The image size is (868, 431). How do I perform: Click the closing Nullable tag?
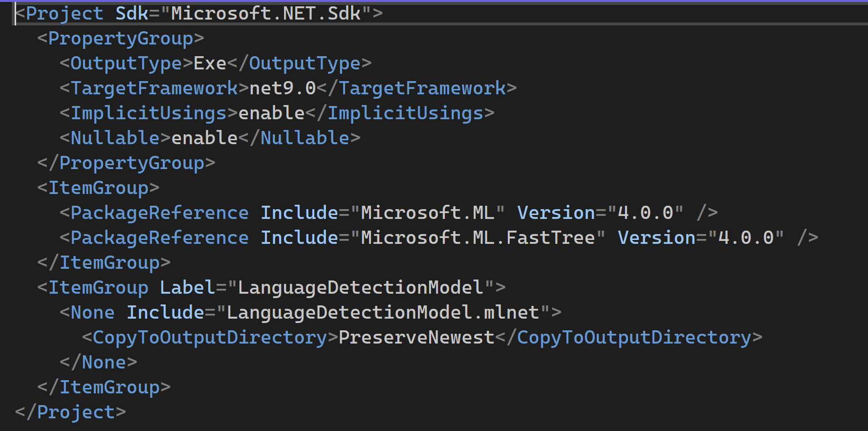(x=299, y=138)
